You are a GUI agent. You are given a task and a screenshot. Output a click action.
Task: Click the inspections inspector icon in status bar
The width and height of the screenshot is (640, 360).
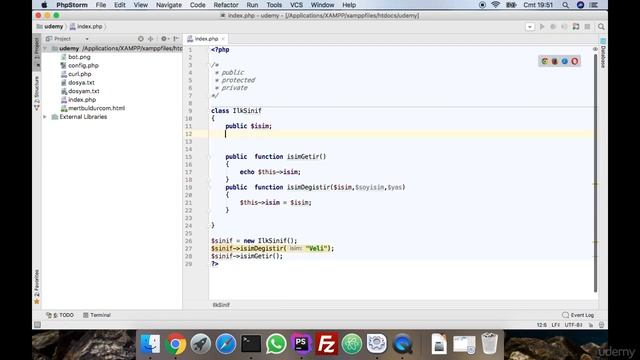(x=601, y=325)
